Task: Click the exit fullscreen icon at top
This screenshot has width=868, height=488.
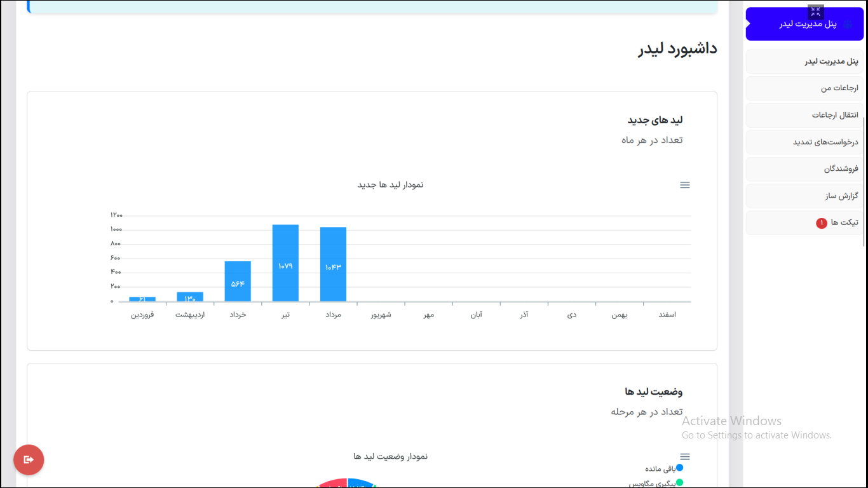Action: click(x=816, y=11)
